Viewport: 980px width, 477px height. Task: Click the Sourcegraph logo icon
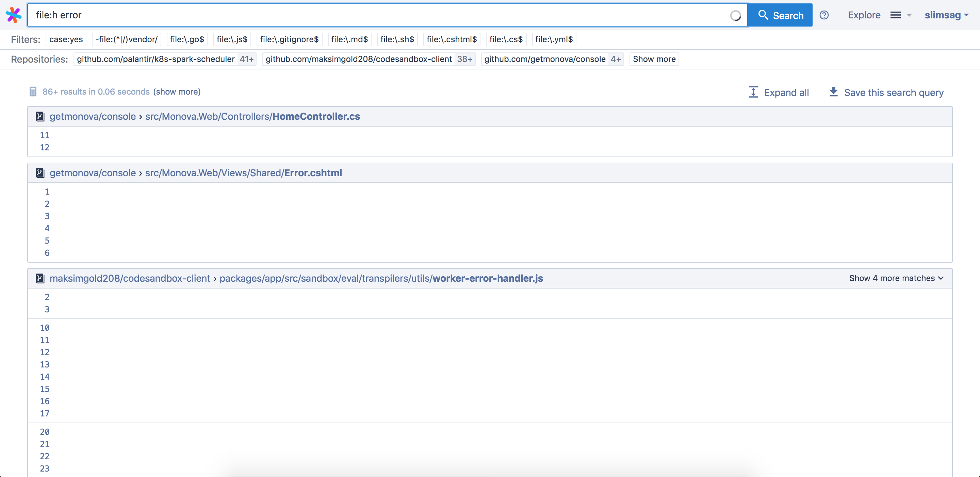point(14,15)
